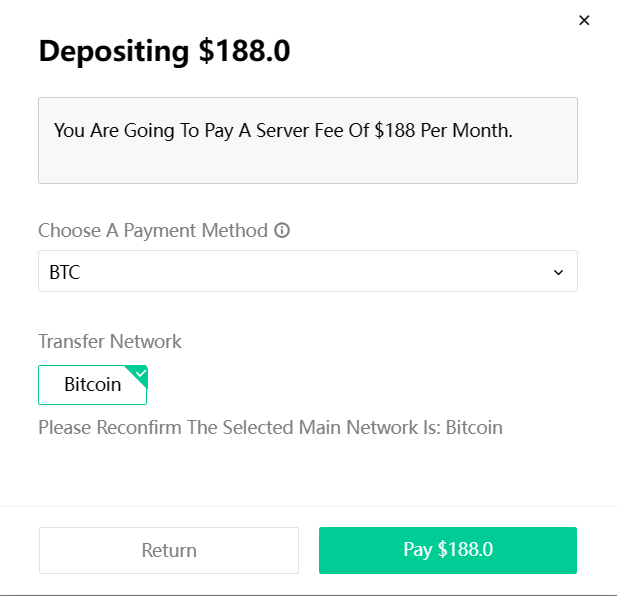Click the empty middle of the payment selector

[308, 271]
